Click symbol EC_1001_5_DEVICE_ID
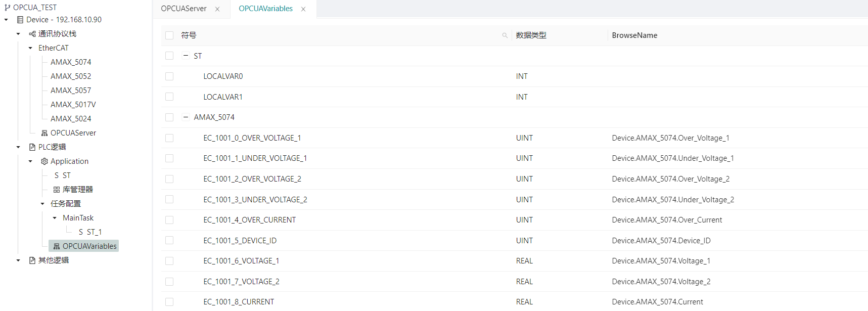 (x=240, y=241)
